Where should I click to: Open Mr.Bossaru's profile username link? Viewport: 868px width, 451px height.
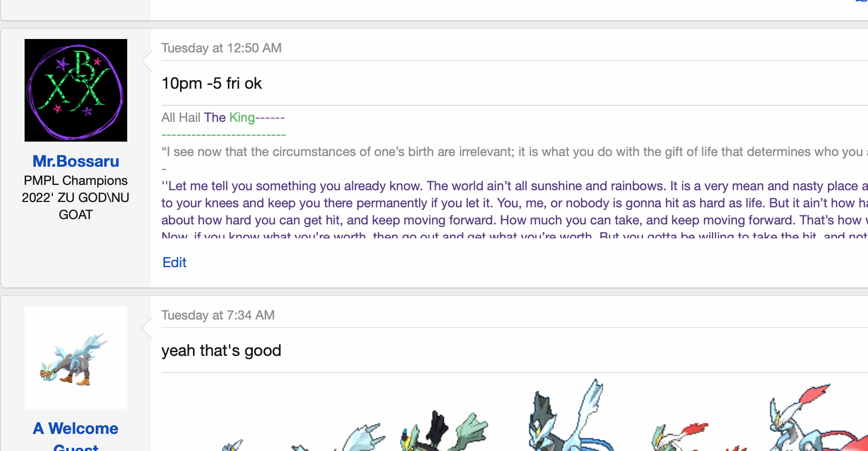(x=76, y=161)
